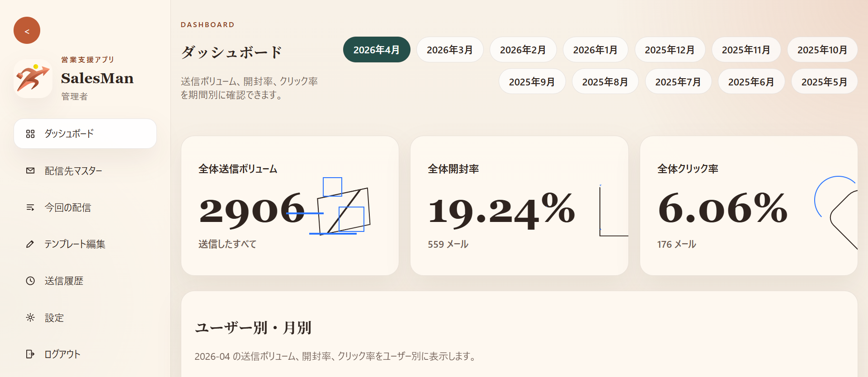This screenshot has width=868, height=377.
Task: Click the 送信ボリューム、開封率 page description
Action: tap(250, 88)
